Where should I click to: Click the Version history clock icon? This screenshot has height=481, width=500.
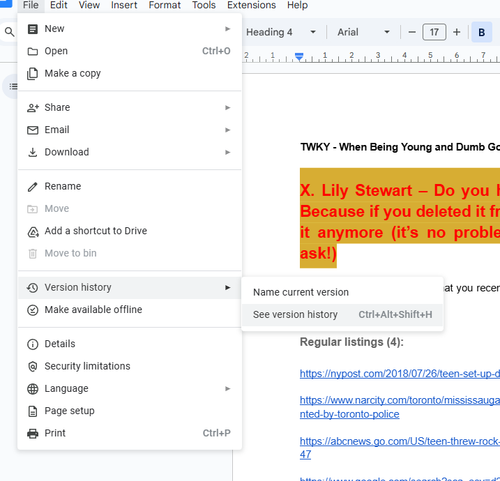point(32,288)
